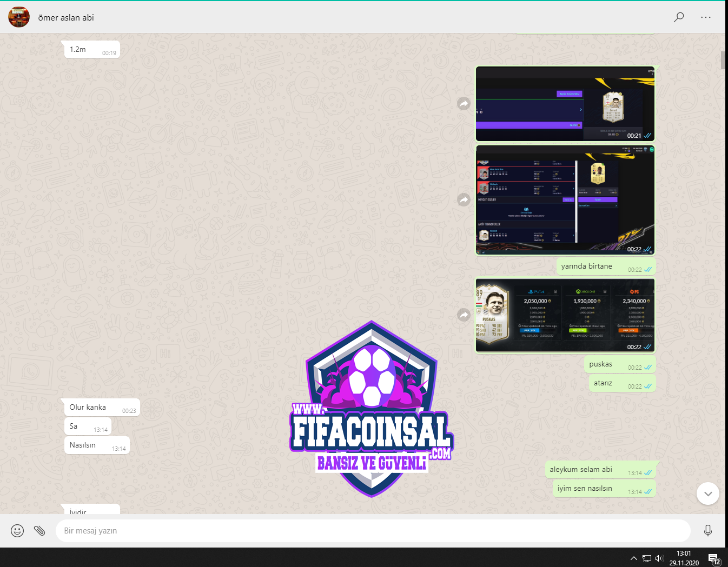The height and width of the screenshot is (567, 728).
Task: Forward the 00:21 screenshot image
Action: click(464, 103)
